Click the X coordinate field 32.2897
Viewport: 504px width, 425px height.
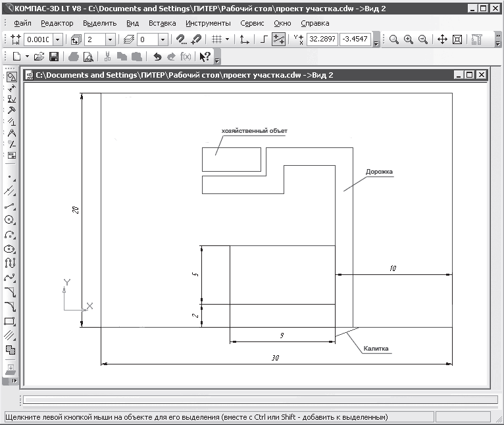coord(322,39)
